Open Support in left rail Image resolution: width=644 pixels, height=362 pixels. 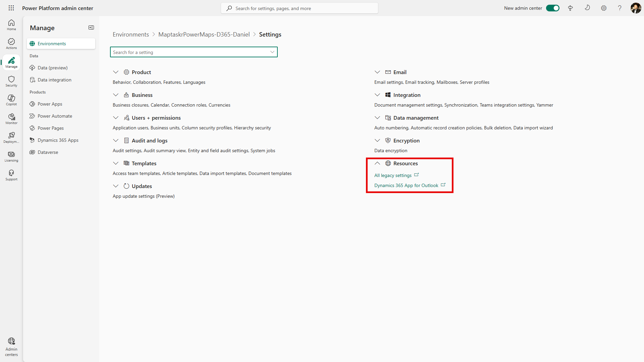11,175
